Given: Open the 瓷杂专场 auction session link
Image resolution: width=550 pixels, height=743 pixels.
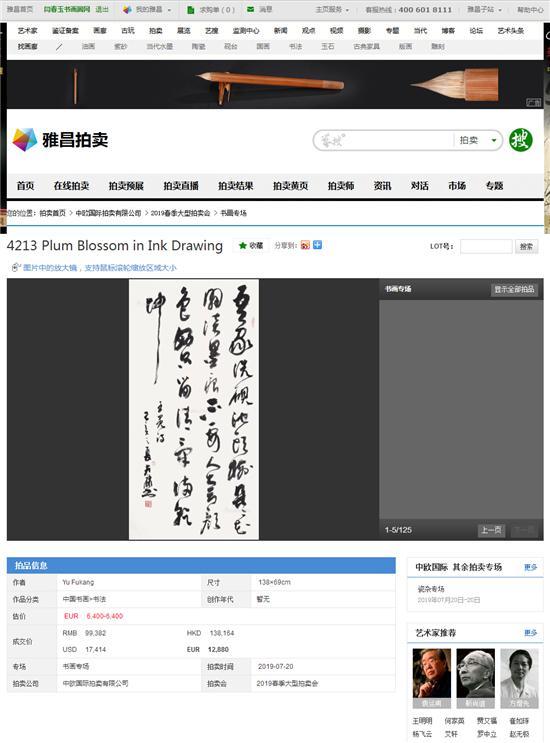Looking at the screenshot, I should pos(431,589).
